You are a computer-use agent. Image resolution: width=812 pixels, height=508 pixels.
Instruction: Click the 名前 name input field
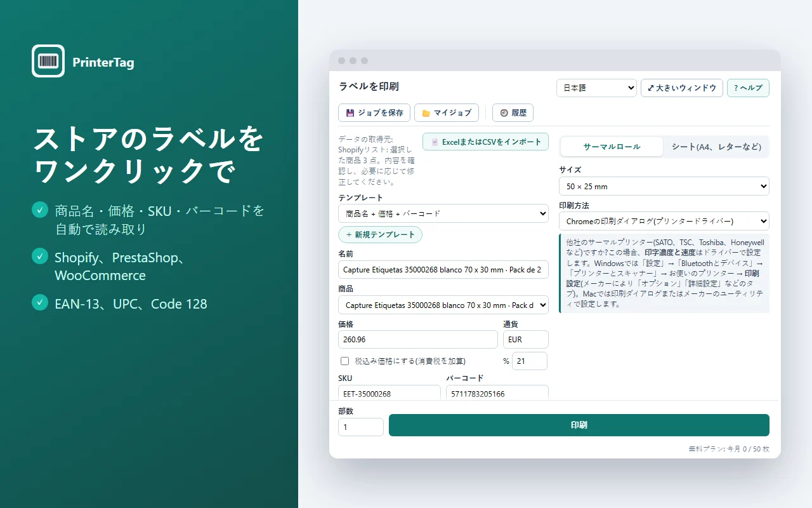[x=443, y=270]
